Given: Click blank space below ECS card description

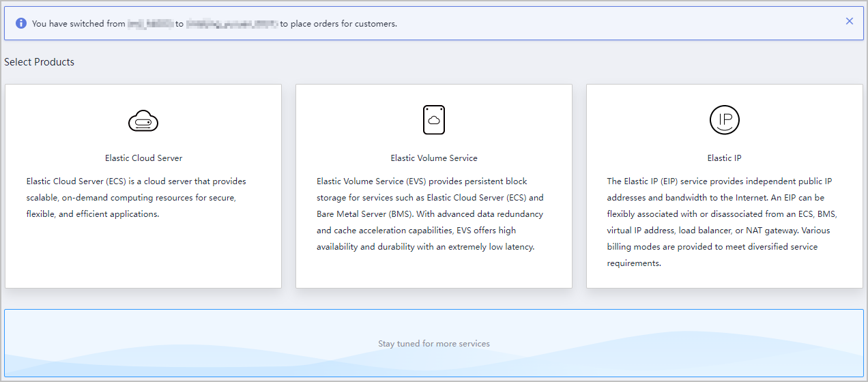Looking at the screenshot, I should tap(143, 256).
